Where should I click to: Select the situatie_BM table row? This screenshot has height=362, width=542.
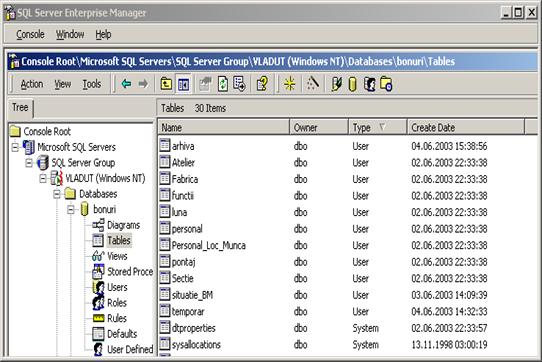click(192, 295)
